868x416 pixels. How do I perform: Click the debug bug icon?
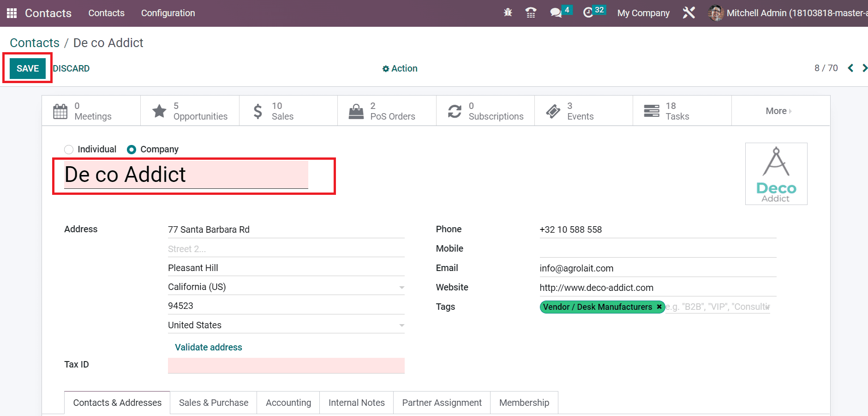508,13
